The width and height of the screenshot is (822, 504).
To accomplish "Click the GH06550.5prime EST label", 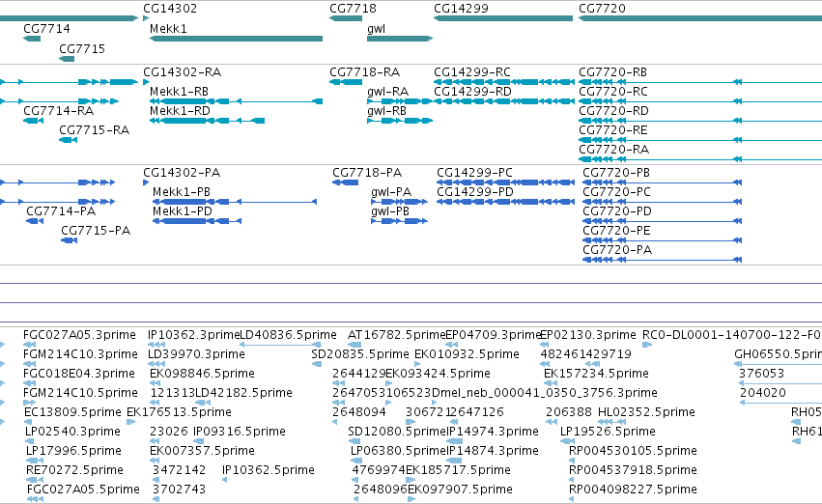I will (778, 354).
